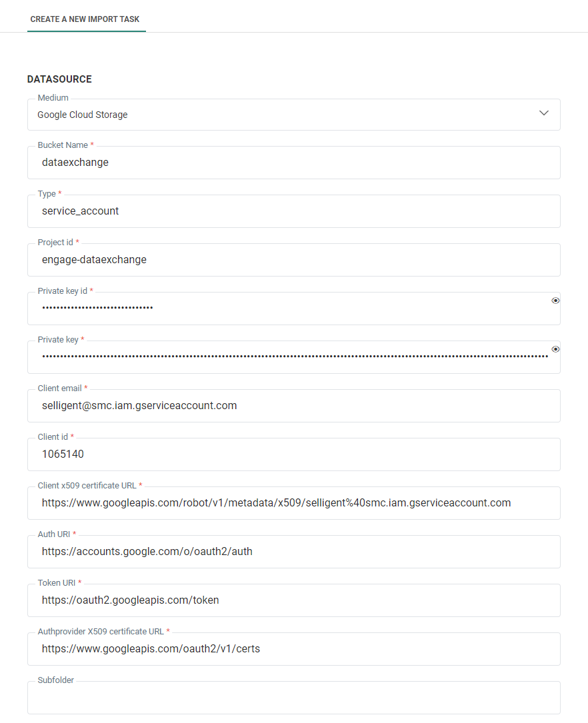Viewport: 588px width, 723px height.
Task: Click the Auth URI input field
Action: [x=293, y=552]
